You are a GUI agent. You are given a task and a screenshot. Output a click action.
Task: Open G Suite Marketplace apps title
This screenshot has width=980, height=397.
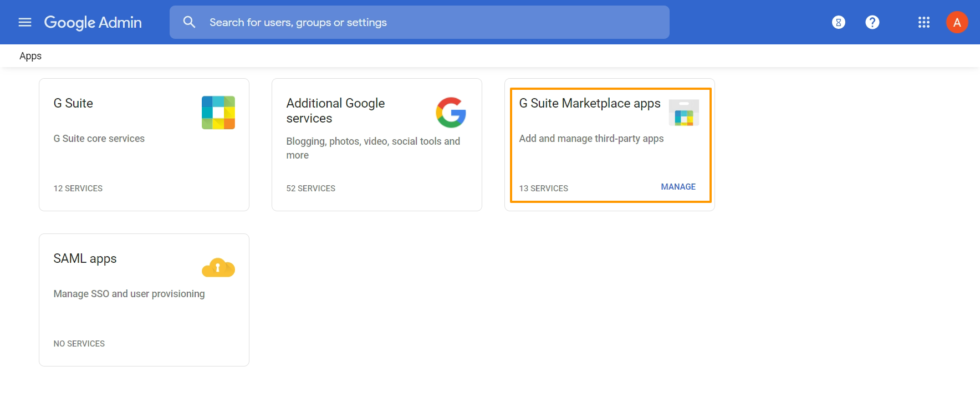590,103
